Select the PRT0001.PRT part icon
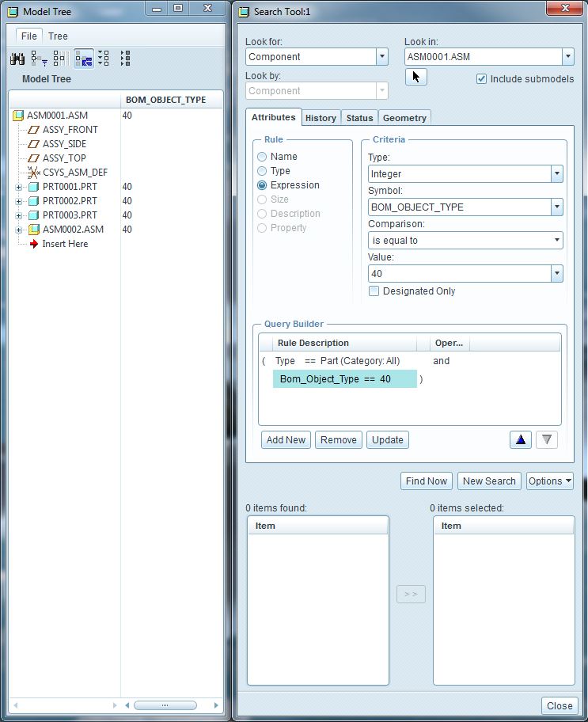This screenshot has height=722, width=588. pyautogui.click(x=33, y=187)
